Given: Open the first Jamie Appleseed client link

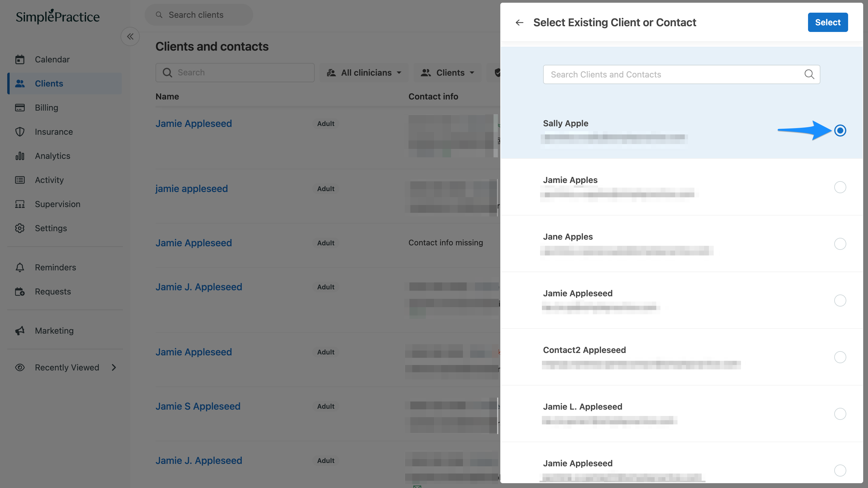Looking at the screenshot, I should [194, 123].
